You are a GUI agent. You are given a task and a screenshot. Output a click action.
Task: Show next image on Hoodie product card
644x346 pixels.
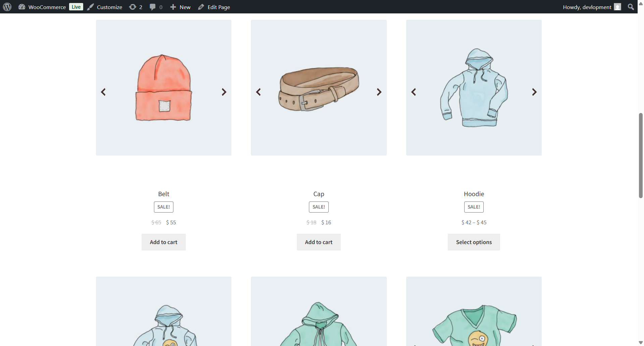point(534,92)
